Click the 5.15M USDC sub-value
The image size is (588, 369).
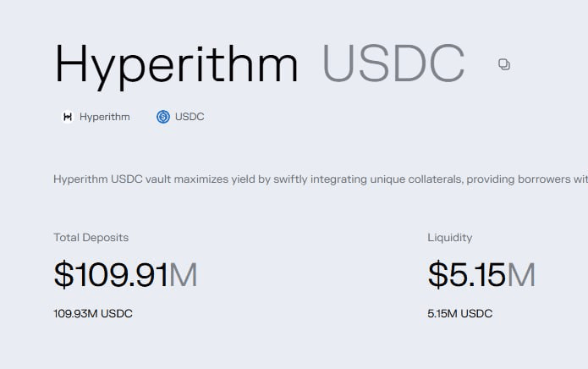coord(460,314)
